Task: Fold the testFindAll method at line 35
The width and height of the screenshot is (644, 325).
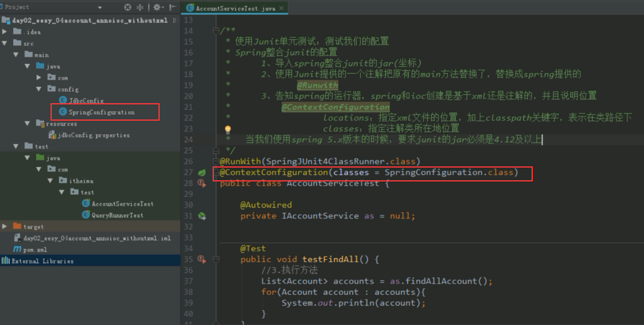Action: pyautogui.click(x=216, y=259)
